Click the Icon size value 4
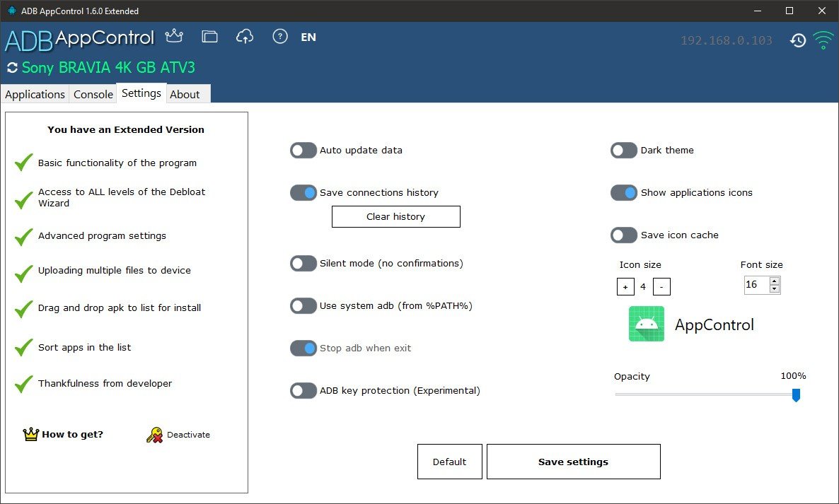The height and width of the screenshot is (504, 839). 643,287
